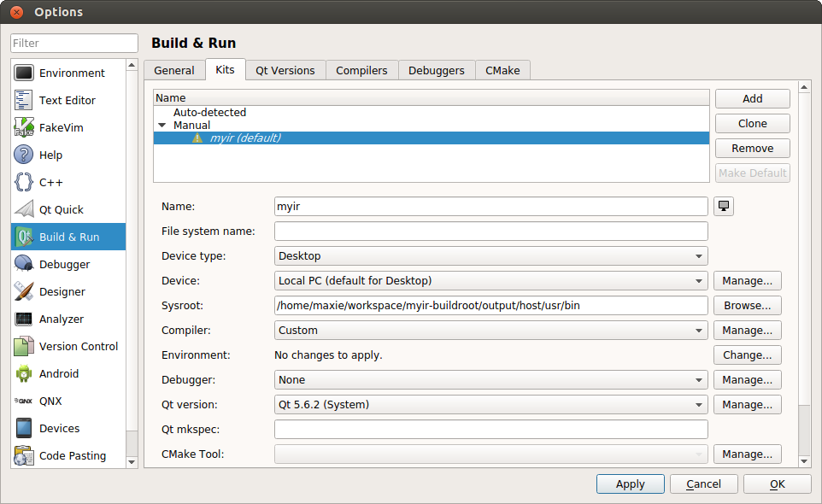Viewport: 822px width, 504px height.
Task: Select the FakeVim category icon
Action: pos(24,128)
